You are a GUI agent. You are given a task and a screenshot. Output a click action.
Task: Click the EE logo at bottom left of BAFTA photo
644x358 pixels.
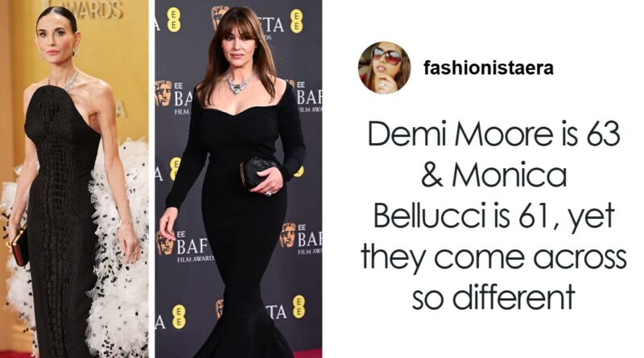[x=178, y=316]
